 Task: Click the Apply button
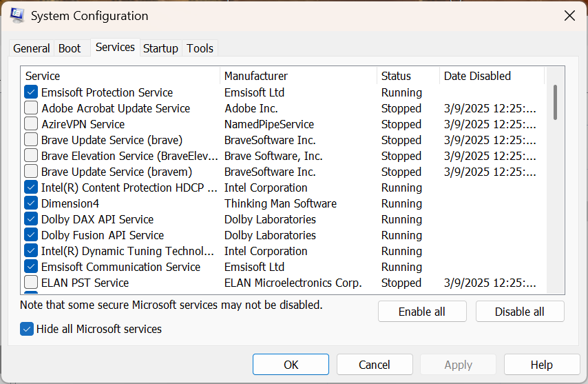tap(459, 365)
